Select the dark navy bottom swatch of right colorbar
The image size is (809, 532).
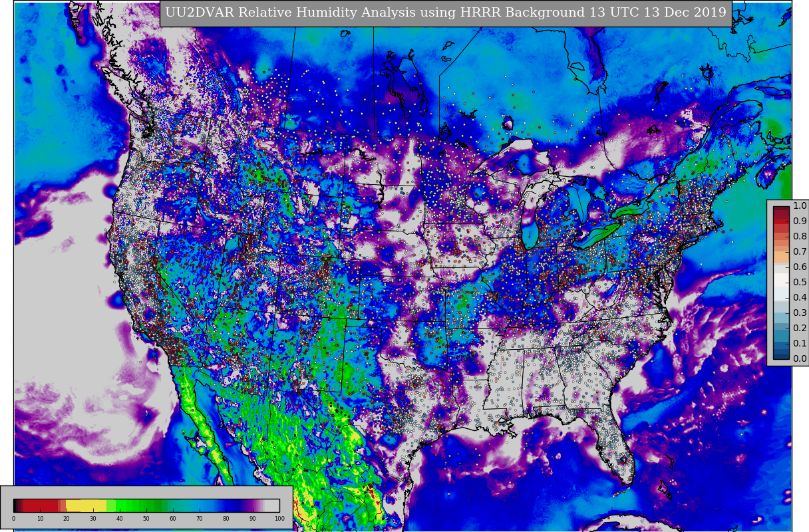pos(781,355)
